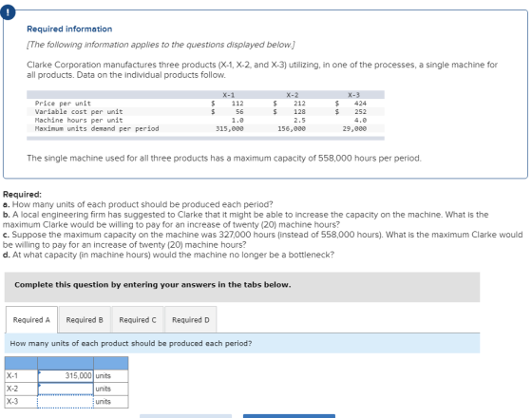Select the X-1 demand value 315,000

230,128
